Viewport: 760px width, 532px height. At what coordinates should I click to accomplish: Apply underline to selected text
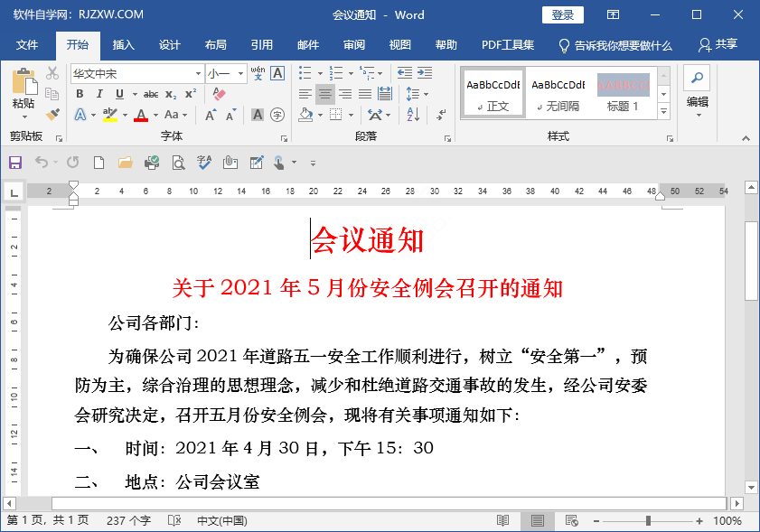(x=118, y=94)
